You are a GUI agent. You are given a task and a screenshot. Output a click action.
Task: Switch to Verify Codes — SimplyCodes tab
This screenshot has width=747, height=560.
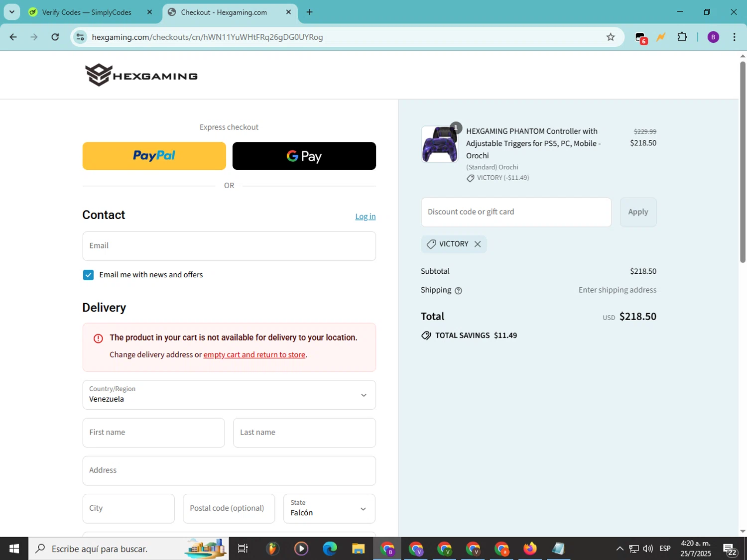[86, 12]
